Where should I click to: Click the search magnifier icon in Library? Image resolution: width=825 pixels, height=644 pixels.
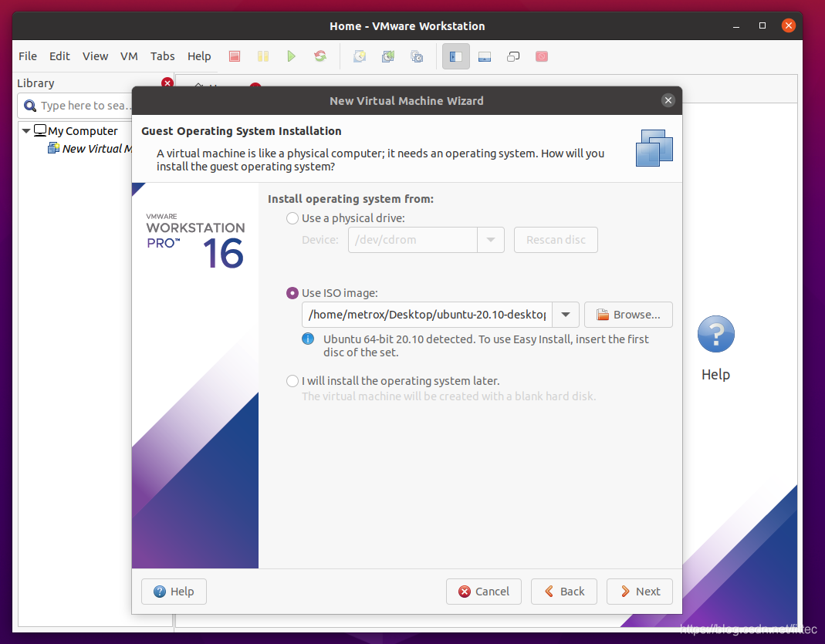click(30, 106)
